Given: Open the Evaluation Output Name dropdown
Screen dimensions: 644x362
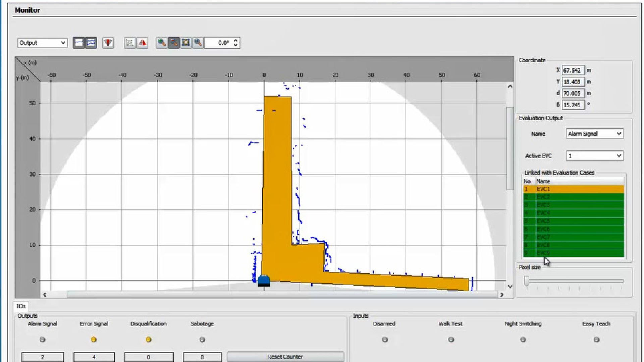Looking at the screenshot, I should pos(594,134).
